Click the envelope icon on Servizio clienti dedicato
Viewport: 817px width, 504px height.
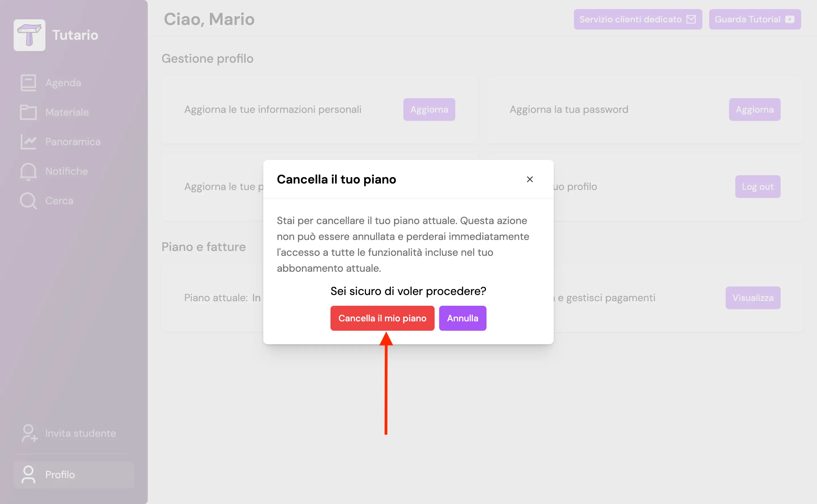click(x=691, y=19)
